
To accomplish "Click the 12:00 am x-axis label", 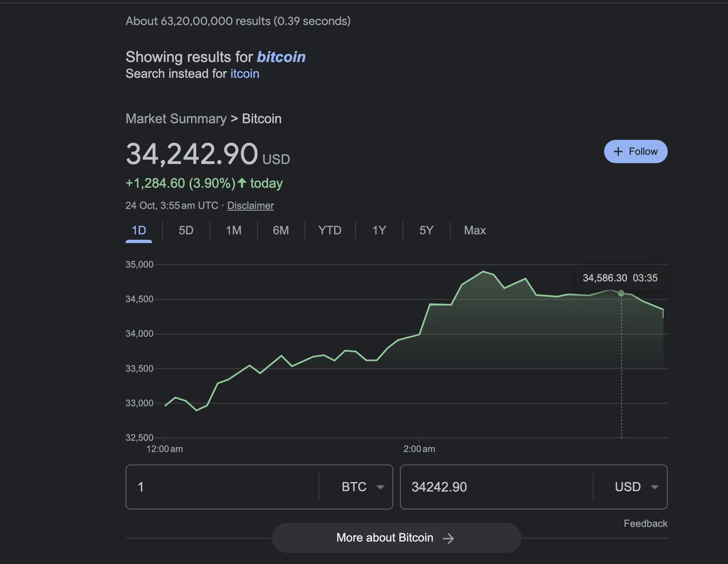I will 164,449.
